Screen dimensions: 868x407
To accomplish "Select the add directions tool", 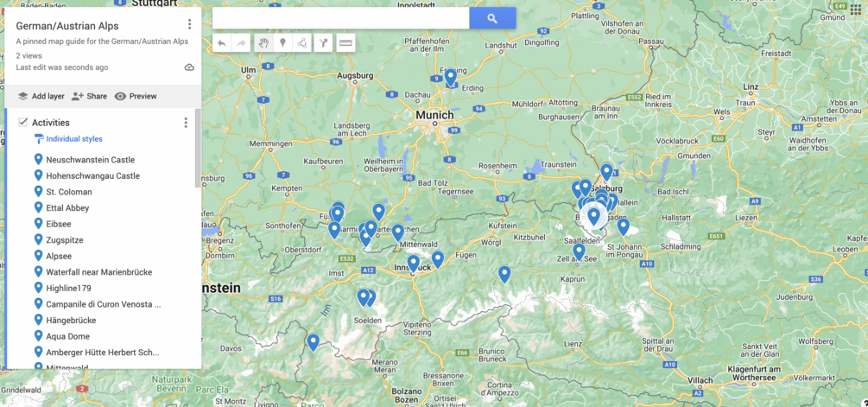I will pyautogui.click(x=323, y=43).
